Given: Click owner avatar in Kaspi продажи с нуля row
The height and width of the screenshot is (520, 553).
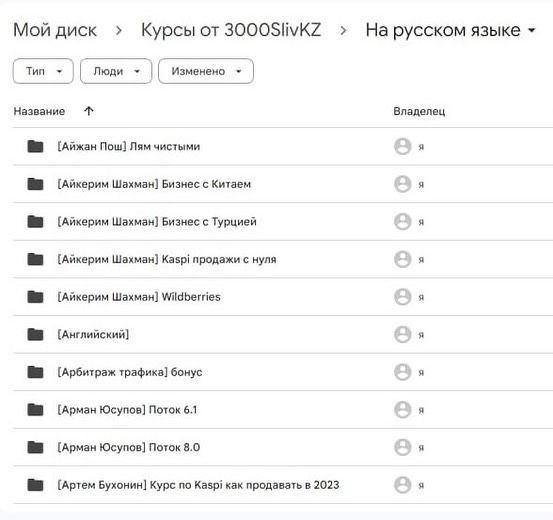Looking at the screenshot, I should pyautogui.click(x=402, y=259).
